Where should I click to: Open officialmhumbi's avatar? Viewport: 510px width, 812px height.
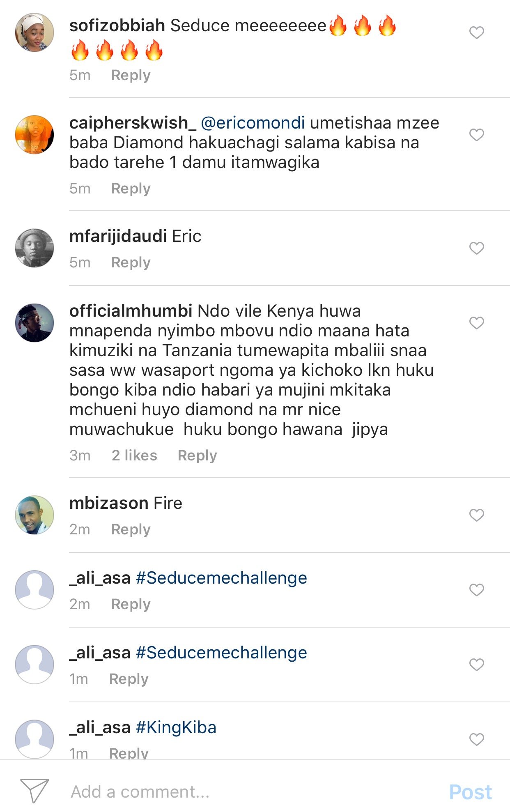click(x=34, y=323)
